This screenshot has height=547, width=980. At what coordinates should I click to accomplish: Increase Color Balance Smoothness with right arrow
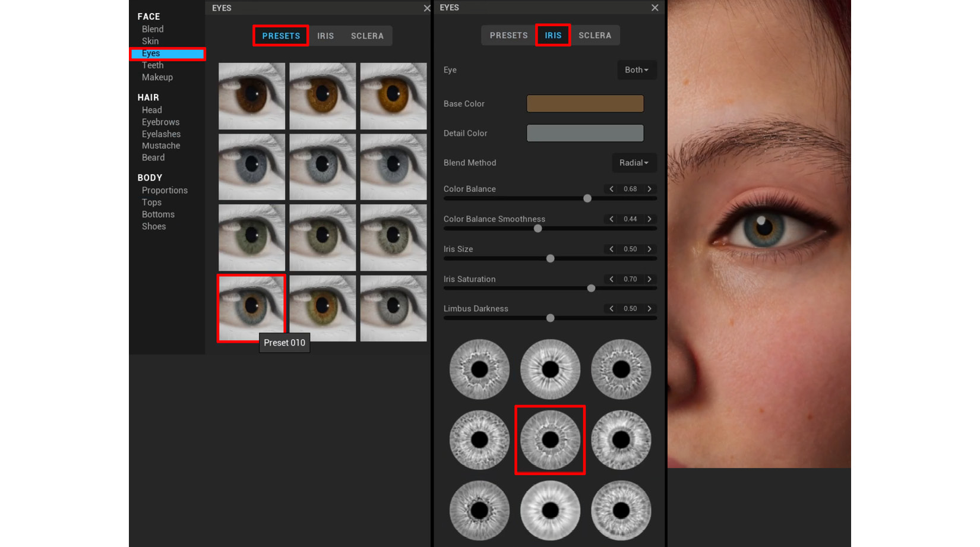650,219
